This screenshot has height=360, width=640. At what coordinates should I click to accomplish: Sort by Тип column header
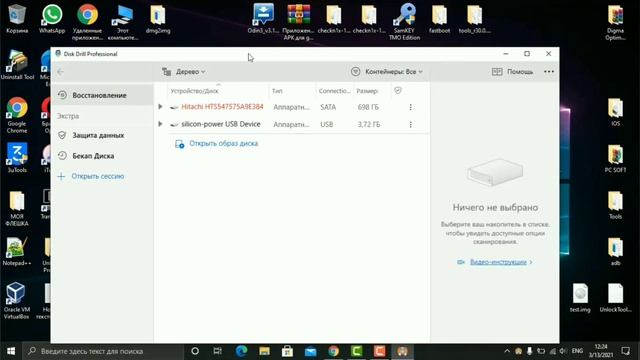(277, 91)
